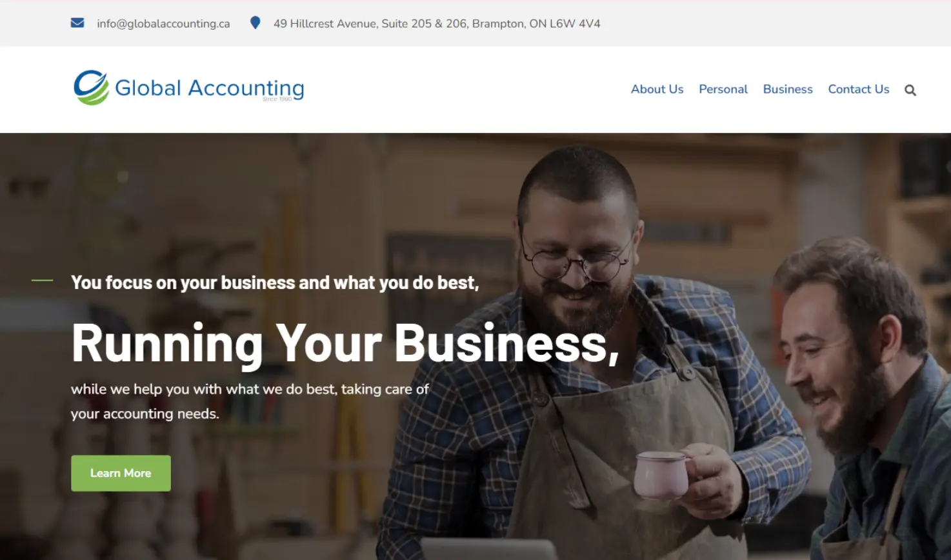Open the Personal menu item
This screenshot has width=951, height=560.
coord(723,89)
